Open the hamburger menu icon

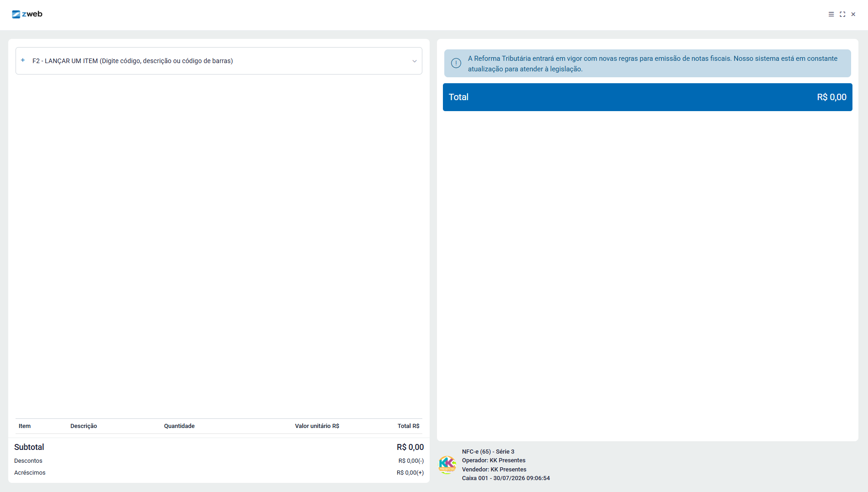(x=831, y=14)
